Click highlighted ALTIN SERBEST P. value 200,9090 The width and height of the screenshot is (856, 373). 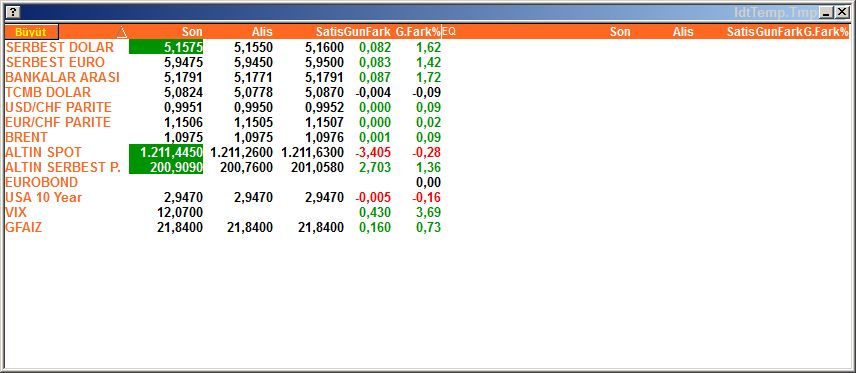[x=166, y=167]
